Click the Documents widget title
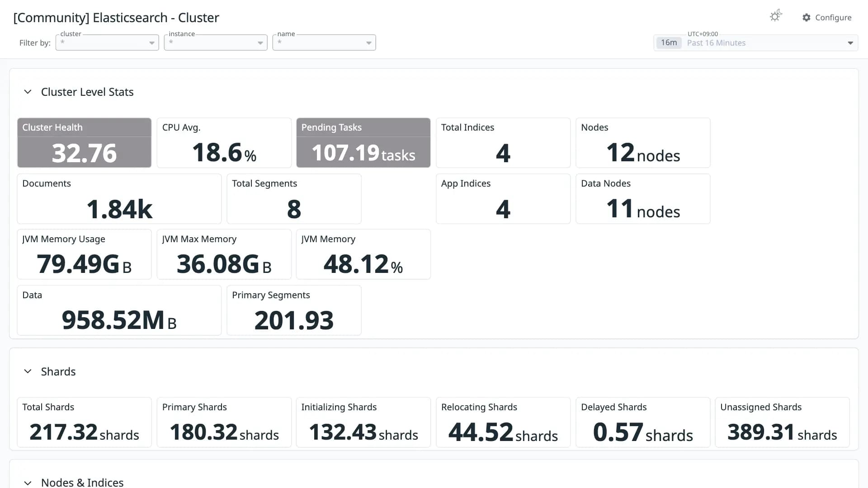 (47, 183)
